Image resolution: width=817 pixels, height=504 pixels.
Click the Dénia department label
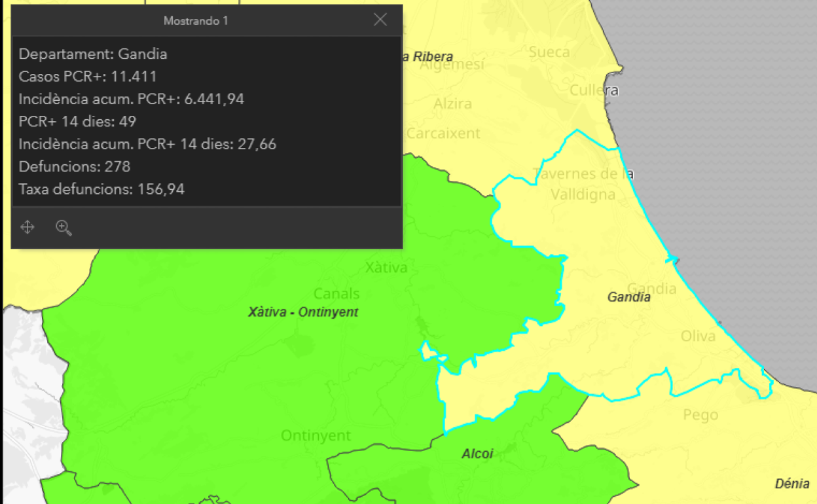coord(792,484)
